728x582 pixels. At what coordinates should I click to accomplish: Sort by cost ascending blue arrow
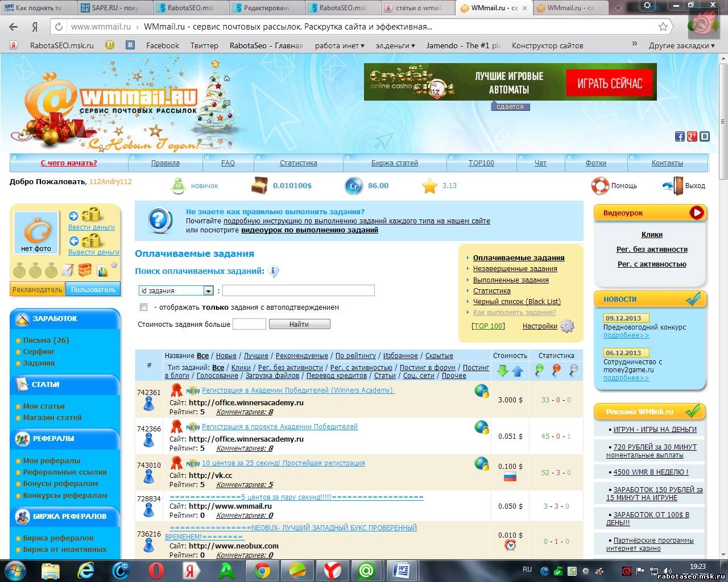coord(517,371)
